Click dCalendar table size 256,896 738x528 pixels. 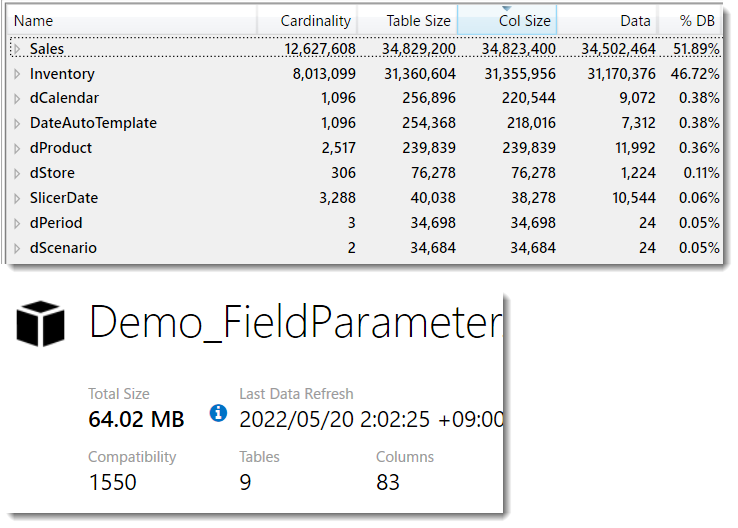[429, 98]
